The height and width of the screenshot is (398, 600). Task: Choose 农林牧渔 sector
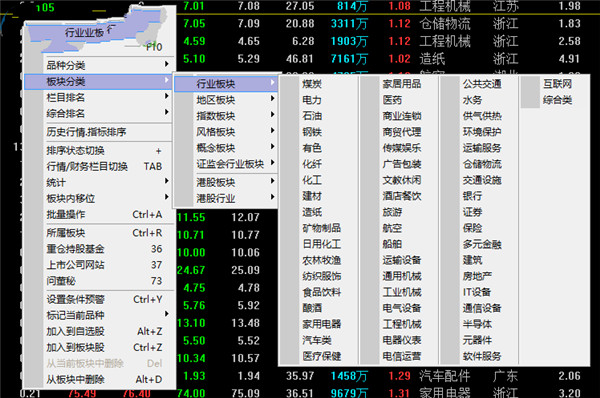pyautogui.click(x=321, y=261)
